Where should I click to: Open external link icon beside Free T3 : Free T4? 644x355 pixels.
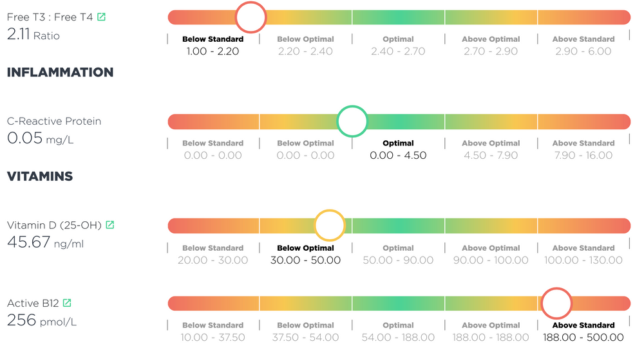pos(102,17)
